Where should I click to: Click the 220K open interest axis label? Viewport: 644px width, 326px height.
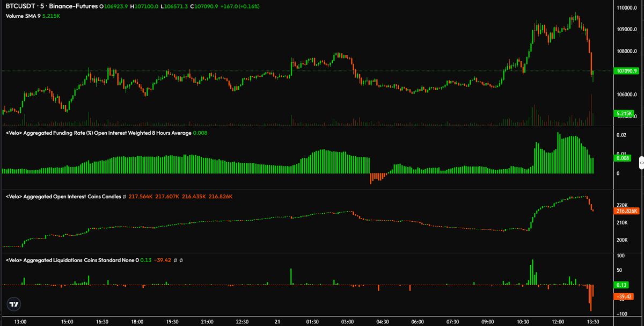click(623, 205)
